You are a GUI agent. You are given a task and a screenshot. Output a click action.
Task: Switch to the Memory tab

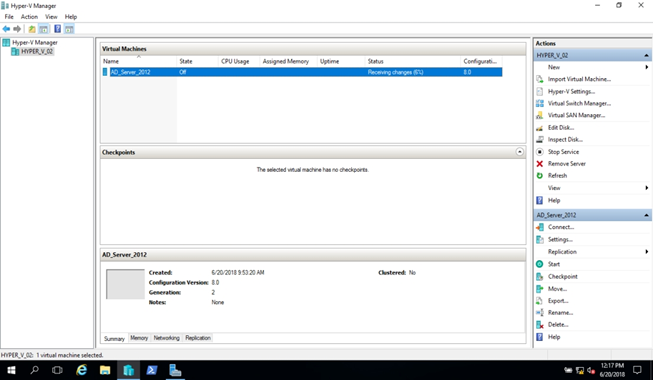(x=139, y=338)
